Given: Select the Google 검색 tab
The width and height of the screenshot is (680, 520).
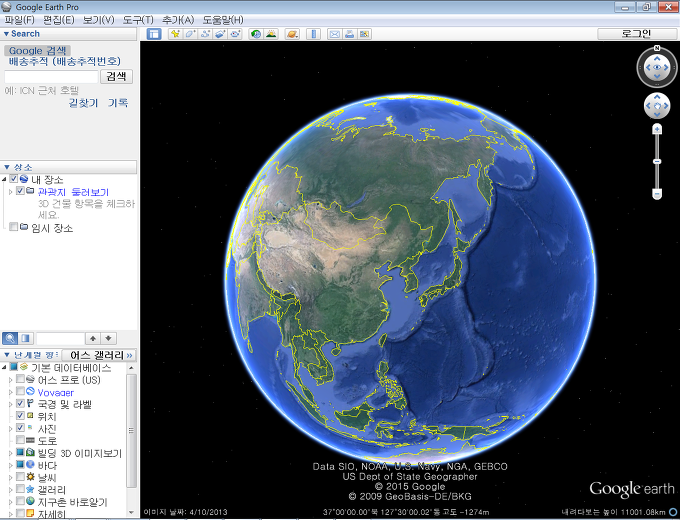Looking at the screenshot, I should click(37, 50).
